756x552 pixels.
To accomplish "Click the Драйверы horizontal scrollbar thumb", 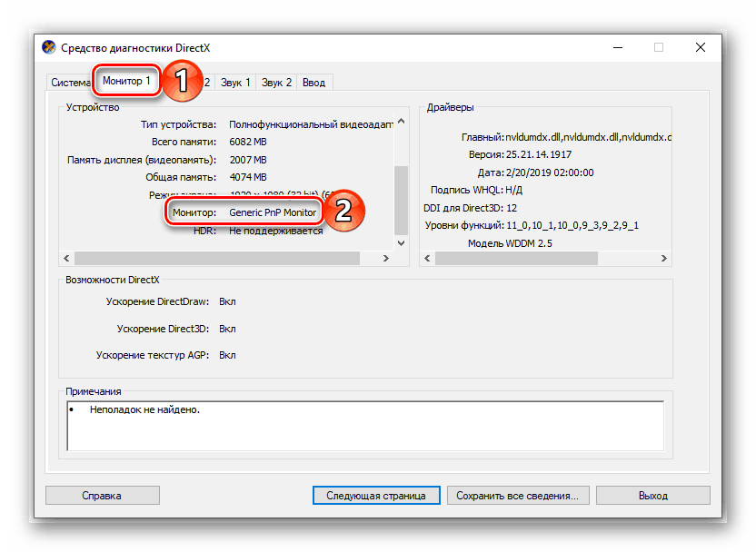I will click(516, 258).
